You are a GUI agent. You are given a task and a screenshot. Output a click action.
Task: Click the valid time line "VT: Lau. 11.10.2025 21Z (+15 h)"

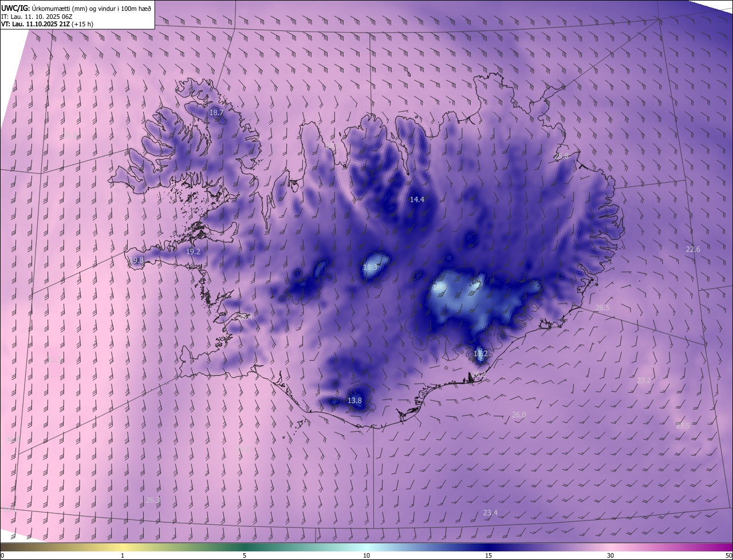(48, 24)
